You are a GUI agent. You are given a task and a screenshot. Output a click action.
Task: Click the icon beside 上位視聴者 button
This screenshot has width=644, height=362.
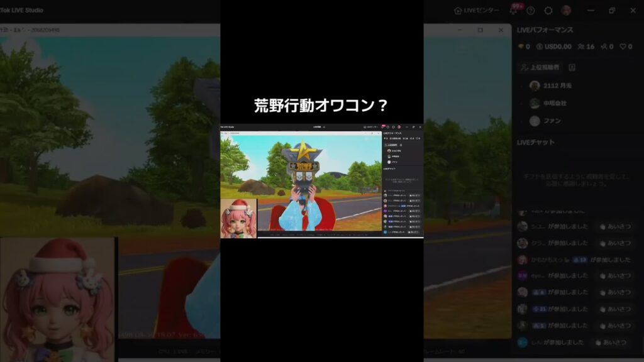(572, 67)
